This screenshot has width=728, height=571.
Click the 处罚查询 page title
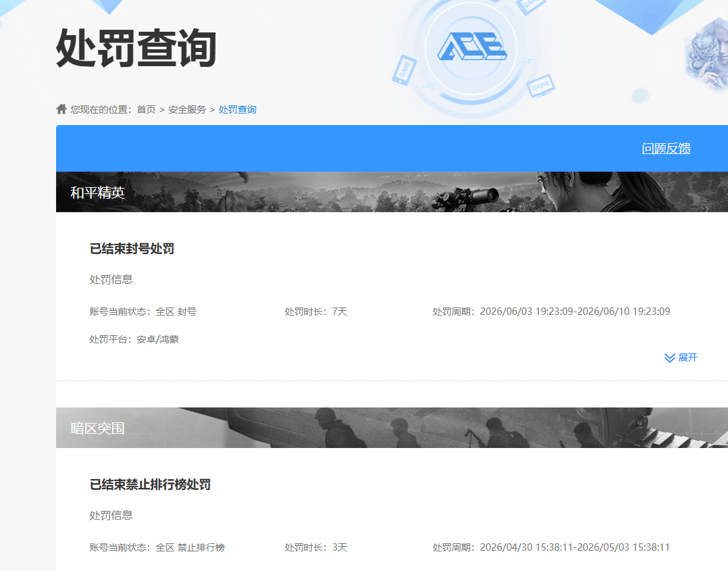point(136,47)
